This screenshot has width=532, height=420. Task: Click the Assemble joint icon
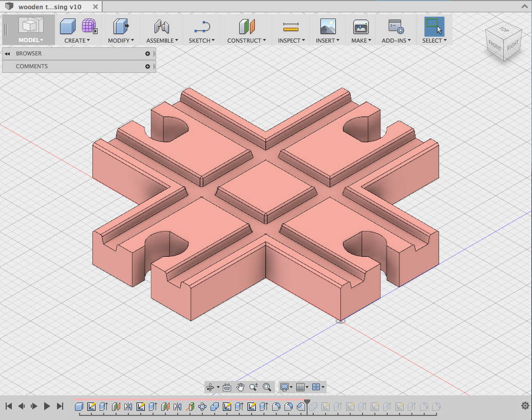tap(161, 26)
